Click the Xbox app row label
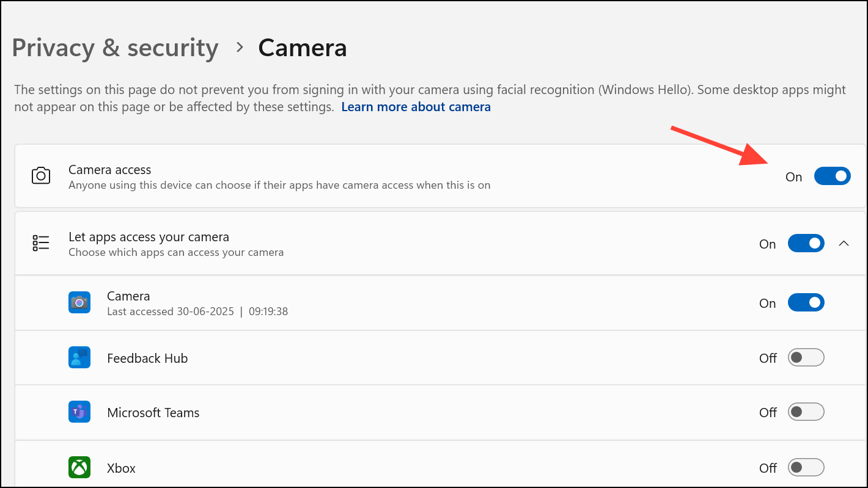Image resolution: width=868 pixels, height=488 pixels. (x=121, y=468)
